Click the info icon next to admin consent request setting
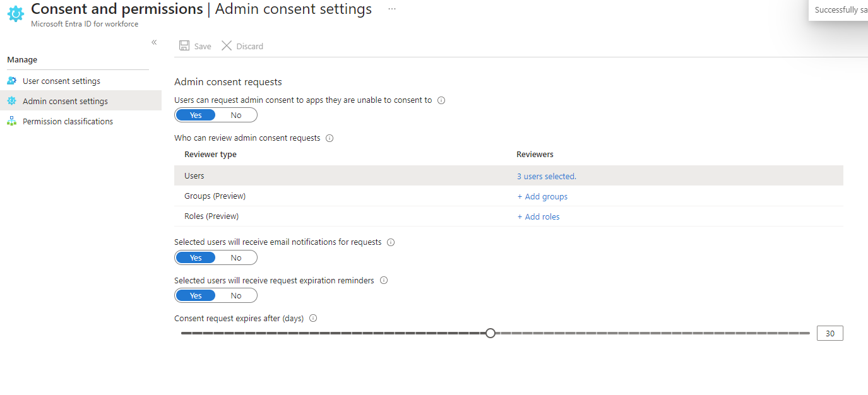 [441, 100]
